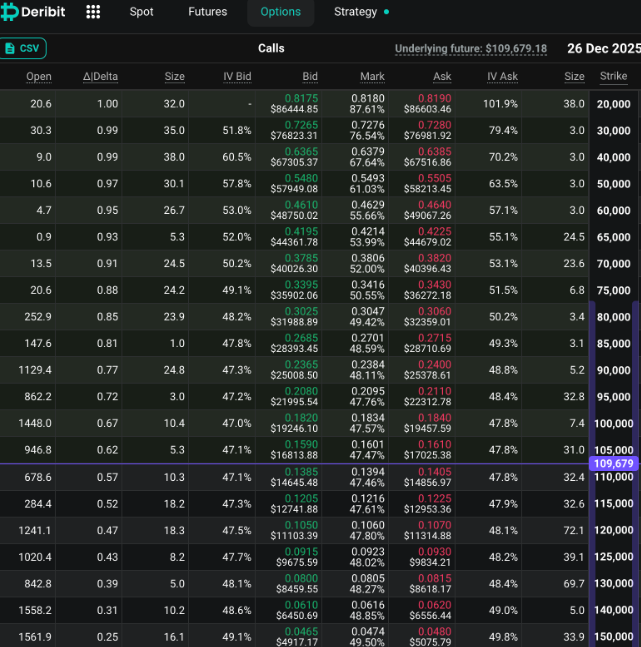Click the 0.1610 ask for 105,000 strike
This screenshot has width=641, height=647.
point(434,444)
